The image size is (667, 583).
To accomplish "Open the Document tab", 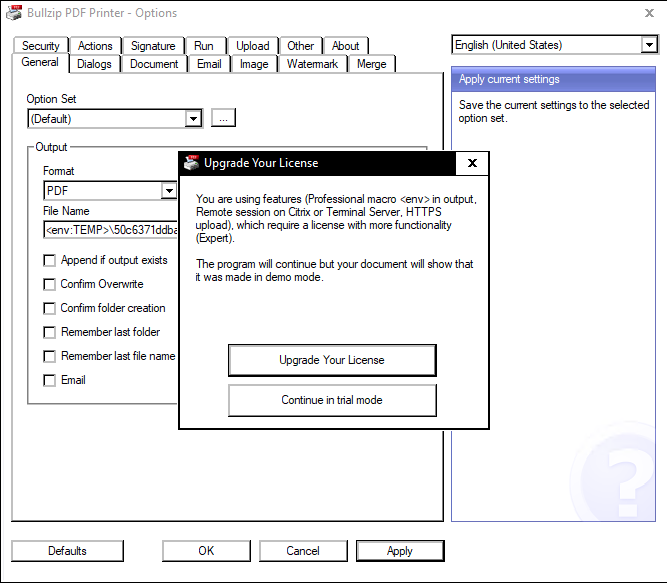I will (154, 64).
